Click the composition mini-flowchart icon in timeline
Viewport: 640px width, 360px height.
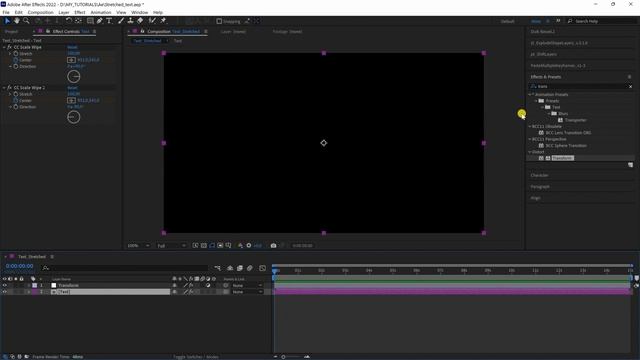218,268
